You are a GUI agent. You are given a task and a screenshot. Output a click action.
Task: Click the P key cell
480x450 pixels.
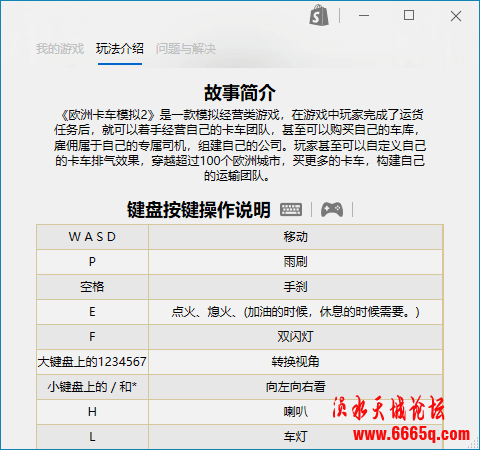coord(92,262)
